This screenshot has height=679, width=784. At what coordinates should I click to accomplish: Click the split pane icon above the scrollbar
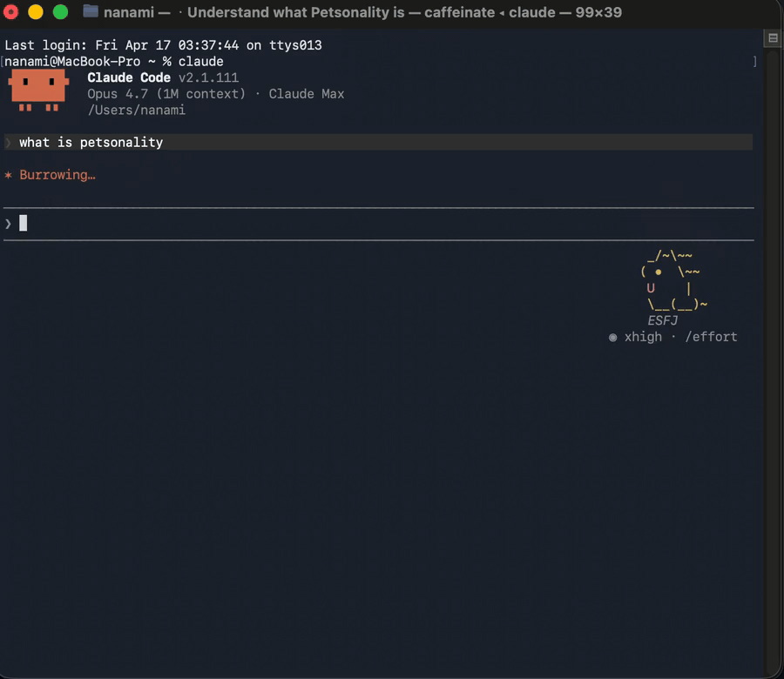pos(773,38)
